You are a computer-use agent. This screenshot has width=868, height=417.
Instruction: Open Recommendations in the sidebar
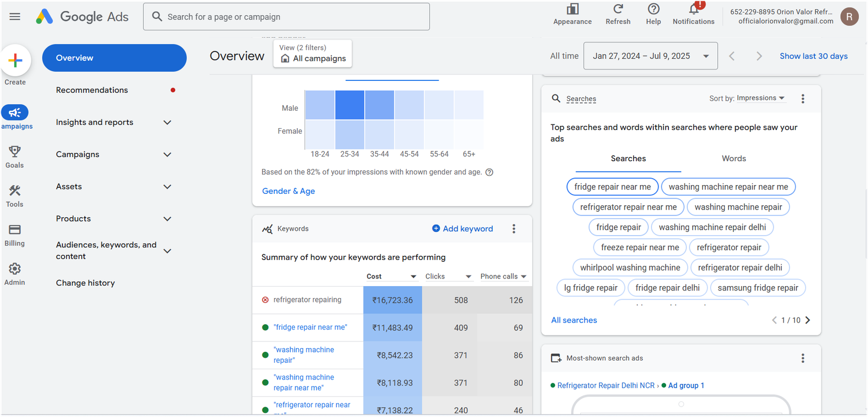pos(92,90)
